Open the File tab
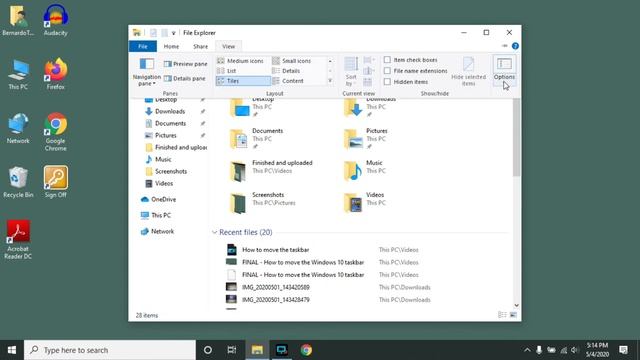This screenshot has height=360, width=640. point(142,47)
